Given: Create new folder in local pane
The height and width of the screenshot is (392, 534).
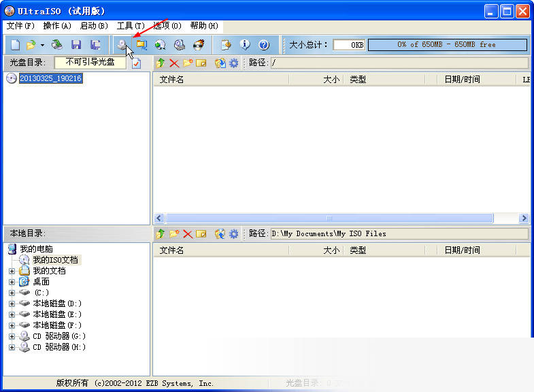Looking at the screenshot, I should point(174,233).
